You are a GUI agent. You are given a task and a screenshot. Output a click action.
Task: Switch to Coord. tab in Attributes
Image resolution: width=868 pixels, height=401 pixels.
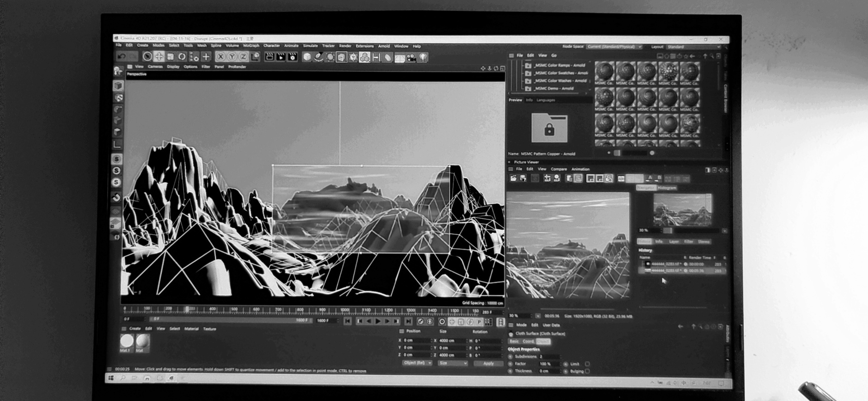point(528,341)
